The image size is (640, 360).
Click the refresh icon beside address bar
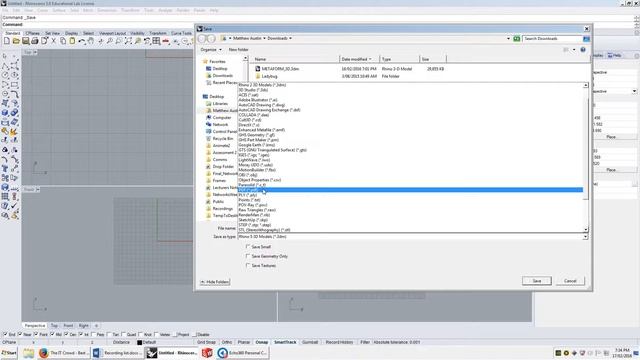[x=517, y=38]
